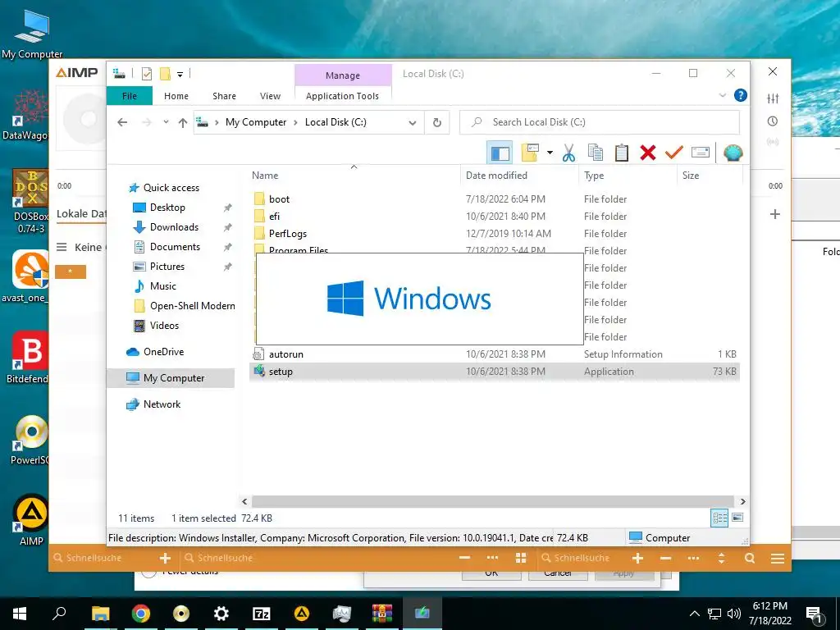This screenshot has width=840, height=630.
Task: Click the email envelope toolbar icon
Action: (701, 153)
